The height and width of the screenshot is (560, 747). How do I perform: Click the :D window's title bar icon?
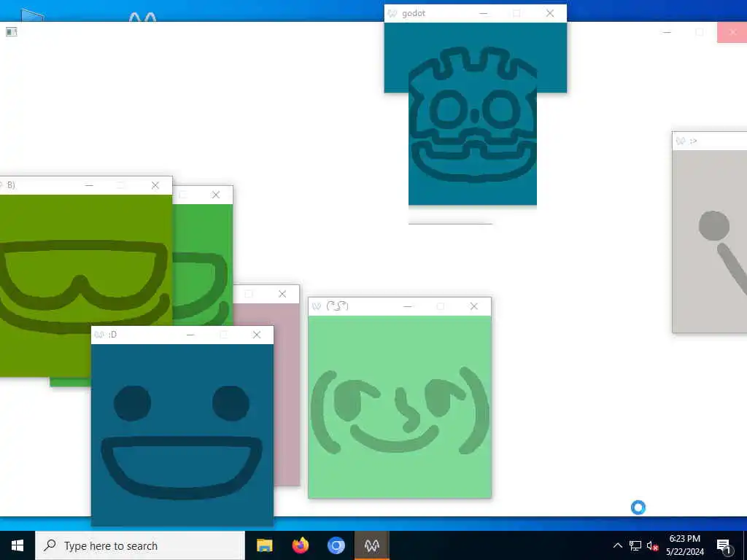coord(99,335)
